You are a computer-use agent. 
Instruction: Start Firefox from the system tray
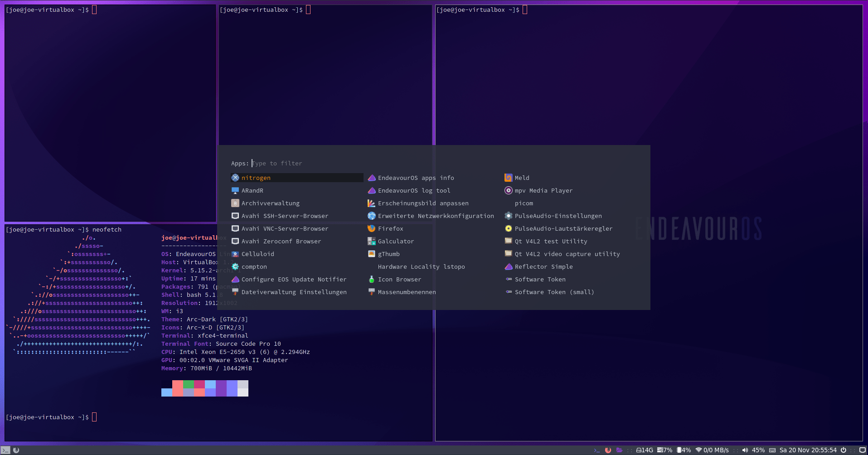(608, 450)
